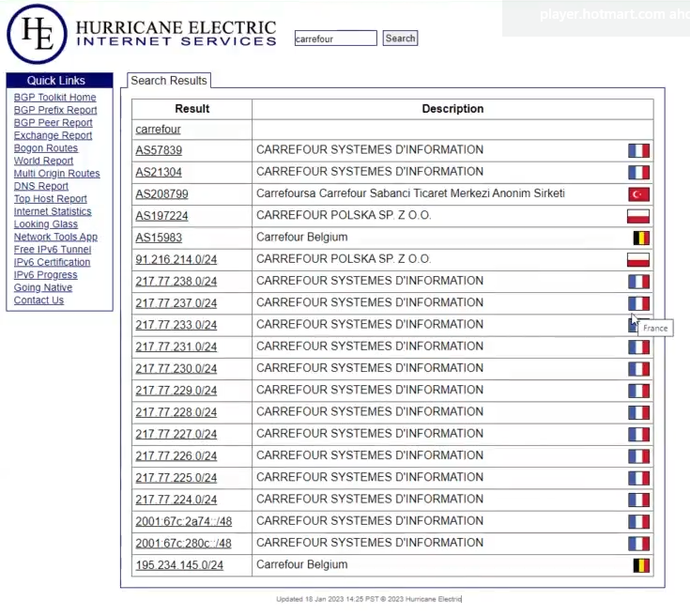Open the 217.77.237.0/24 prefix link
Screen dimensions: 690x616
(x=176, y=303)
